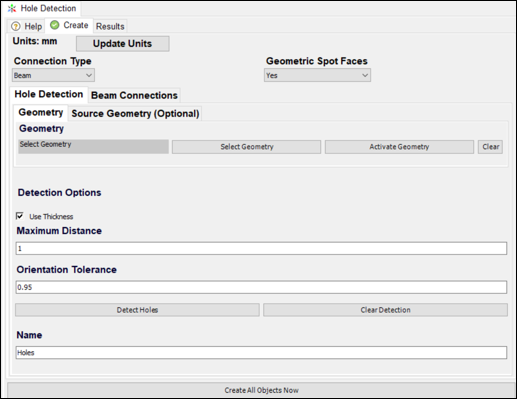Open the Help tab

(27, 26)
